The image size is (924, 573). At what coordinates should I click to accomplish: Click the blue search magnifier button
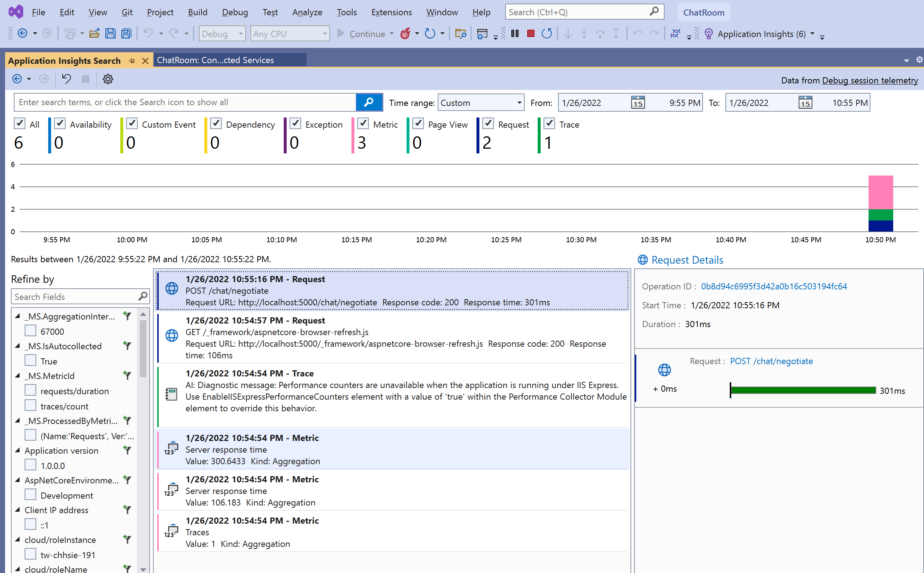(369, 102)
